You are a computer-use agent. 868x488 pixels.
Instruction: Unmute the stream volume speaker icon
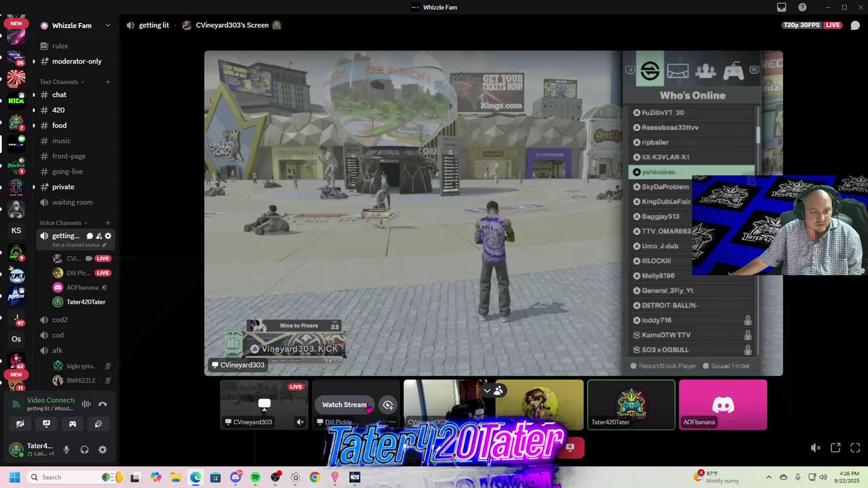pos(816,448)
